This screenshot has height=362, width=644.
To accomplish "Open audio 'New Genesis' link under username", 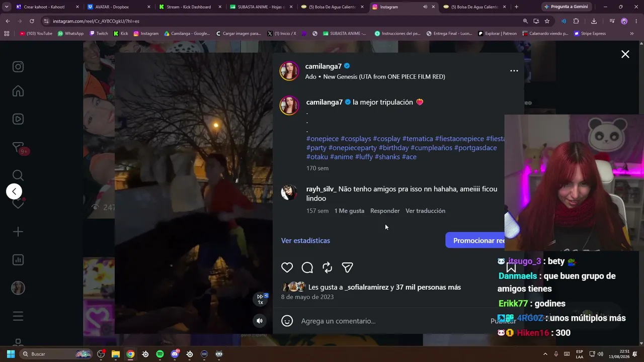I will [384, 76].
